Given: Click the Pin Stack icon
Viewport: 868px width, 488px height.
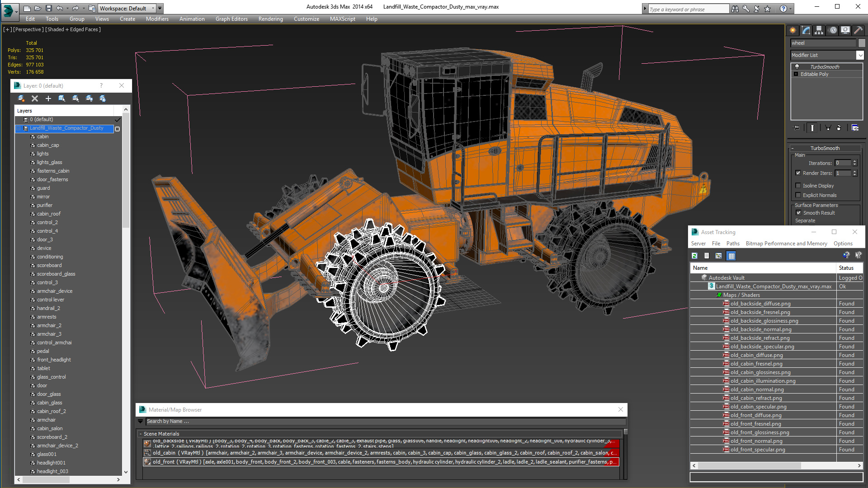Looking at the screenshot, I should click(x=797, y=128).
